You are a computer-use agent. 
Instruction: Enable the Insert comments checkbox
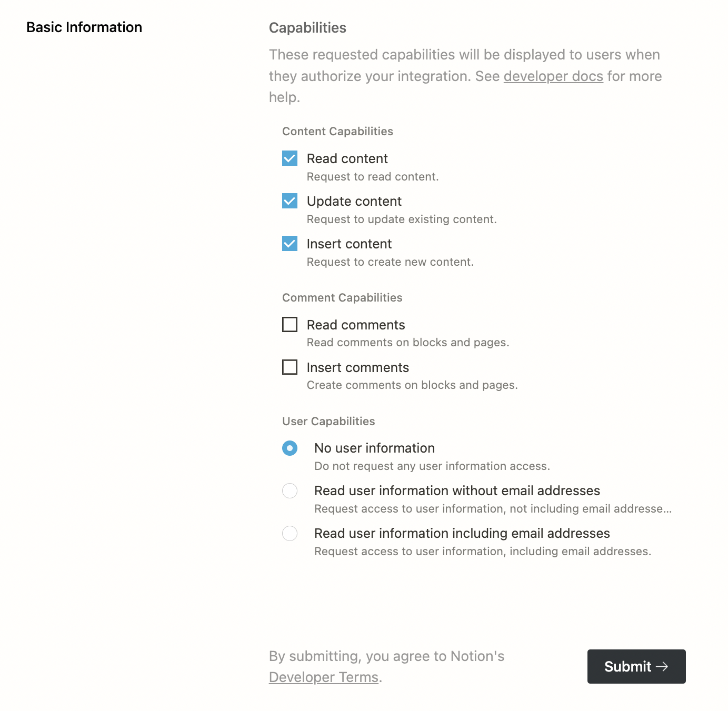point(290,367)
